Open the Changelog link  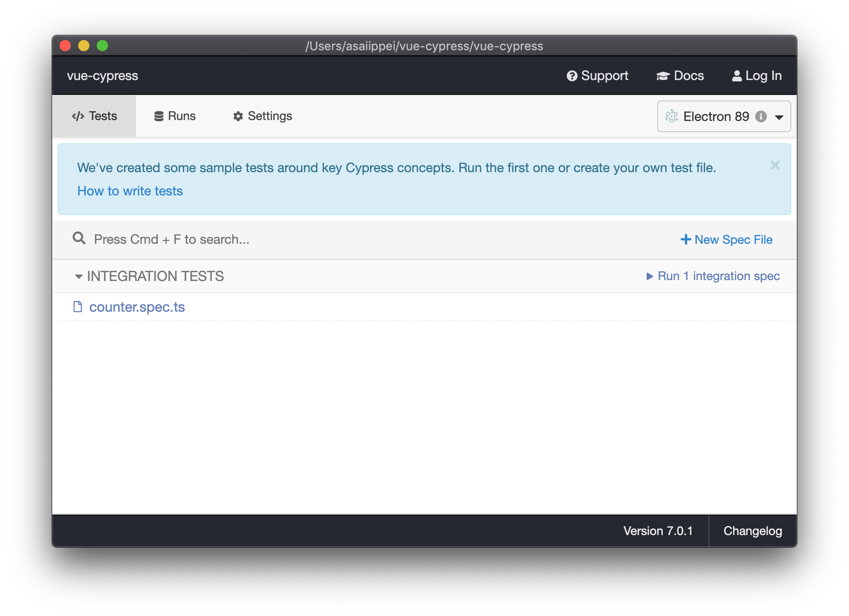point(753,531)
